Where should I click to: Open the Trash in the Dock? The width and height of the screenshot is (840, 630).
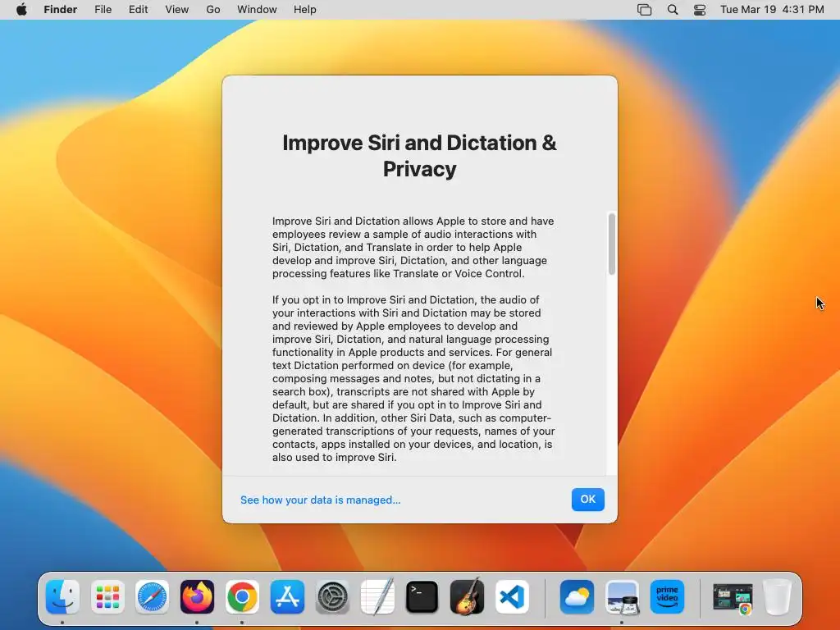point(778,597)
